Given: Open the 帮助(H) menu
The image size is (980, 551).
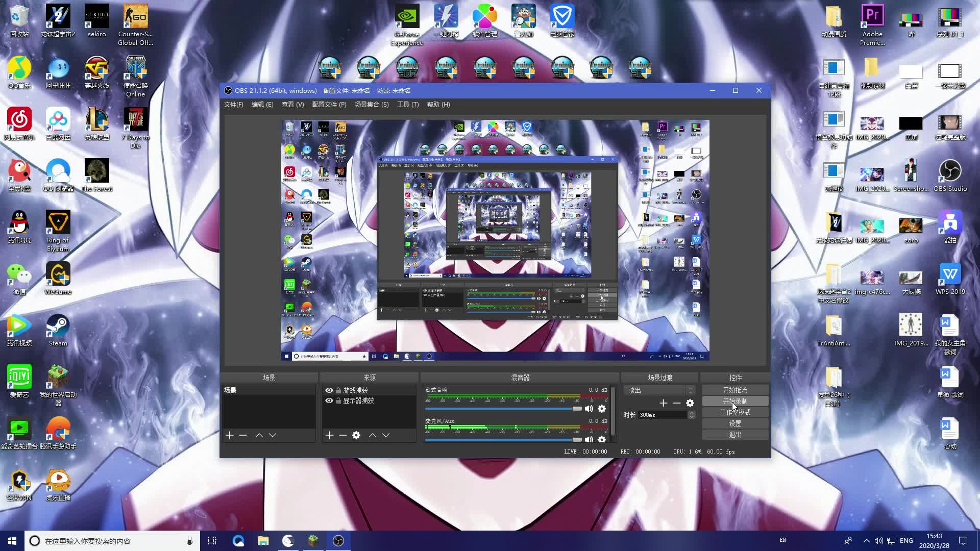Looking at the screenshot, I should [x=438, y=105].
